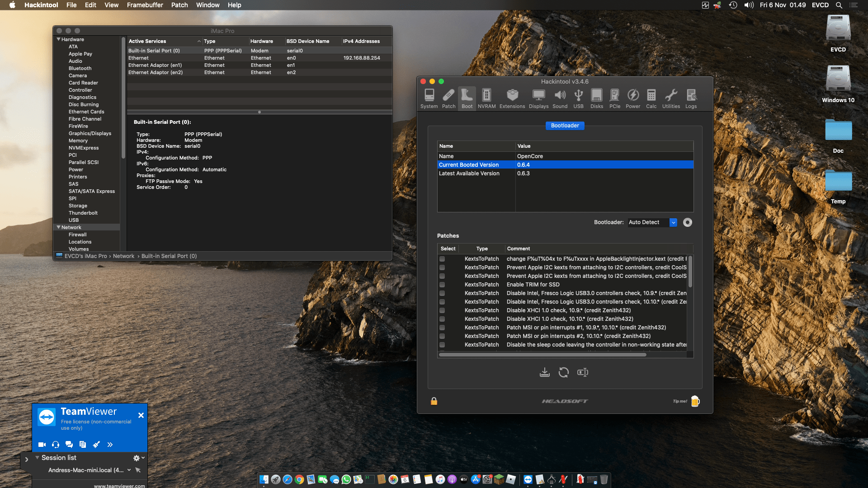Sort by the Active Services column header
Viewport: 868px width, 488px height.
point(165,41)
